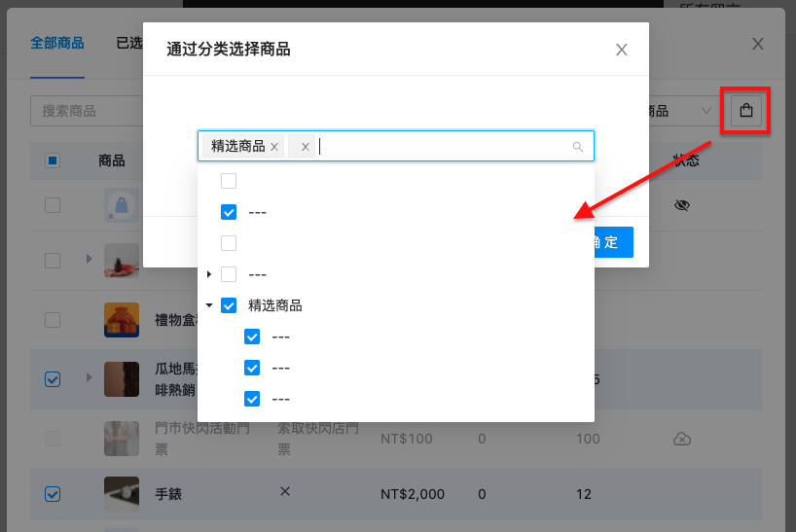
Task: Check the 禮物盒 product row checkbox
Action: [x=53, y=320]
